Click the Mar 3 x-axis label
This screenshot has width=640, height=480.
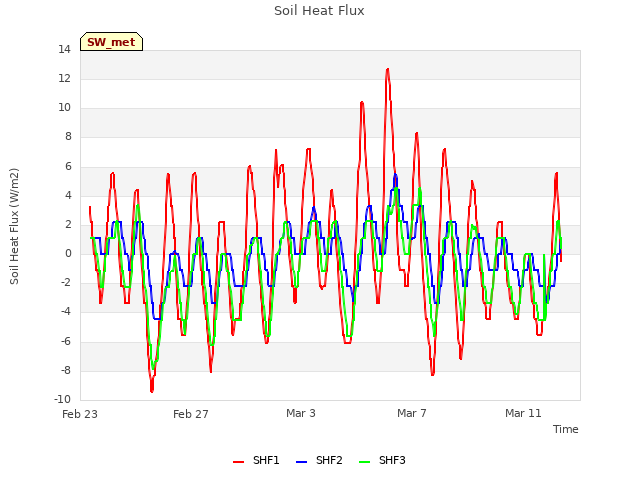pos(301,413)
